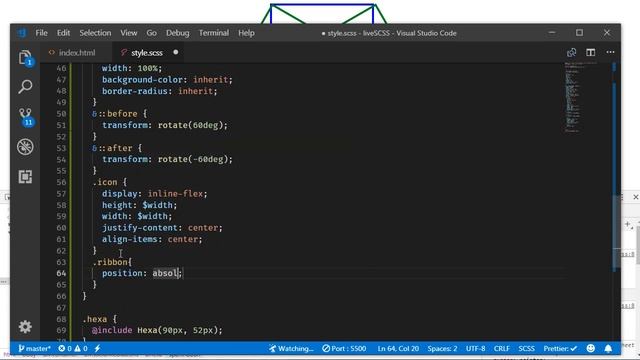
Task: Open the Manage gear in activity bar
Action: coord(25,327)
